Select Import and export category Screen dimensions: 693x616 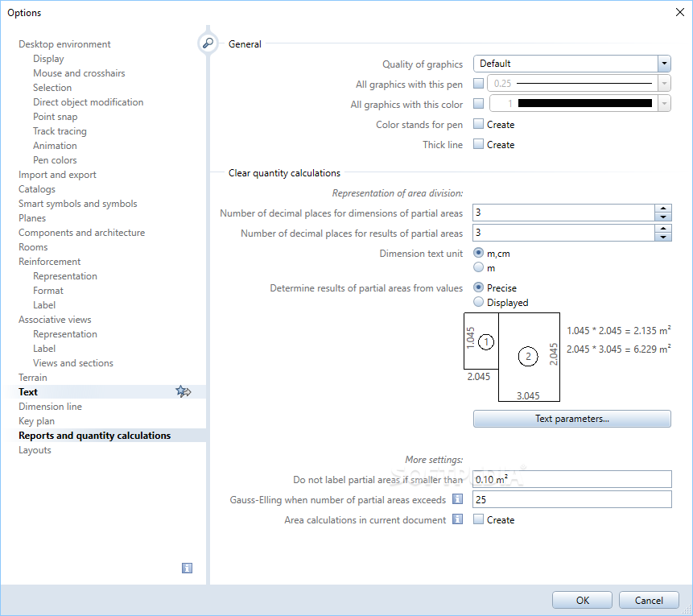click(57, 175)
